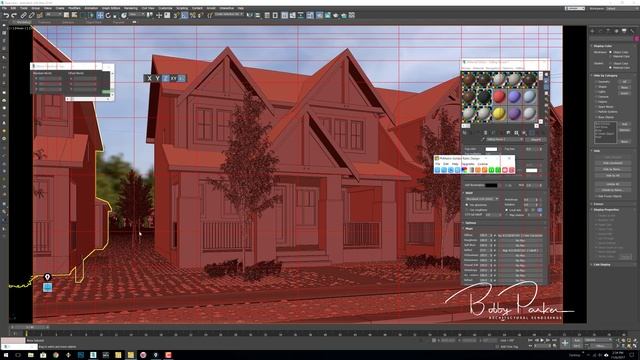Select Wireframe Material Color radio button

(x=611, y=56)
